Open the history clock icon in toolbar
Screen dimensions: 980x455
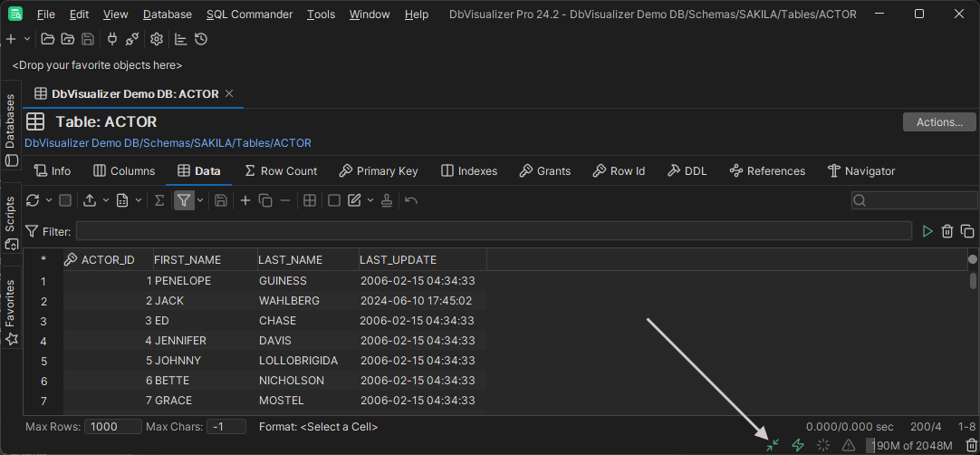point(201,39)
